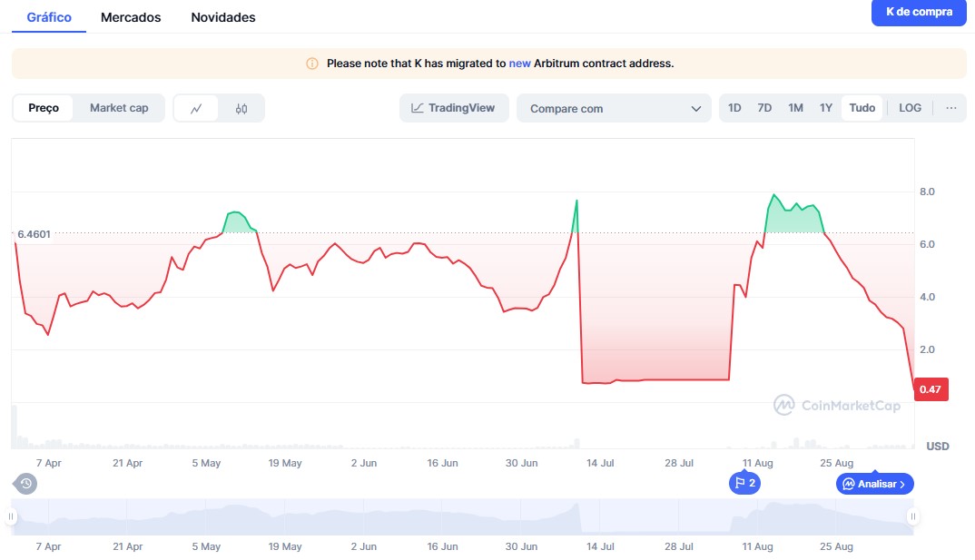The height and width of the screenshot is (560, 975).
Task: Toggle LOG scale on chart
Action: (x=910, y=108)
